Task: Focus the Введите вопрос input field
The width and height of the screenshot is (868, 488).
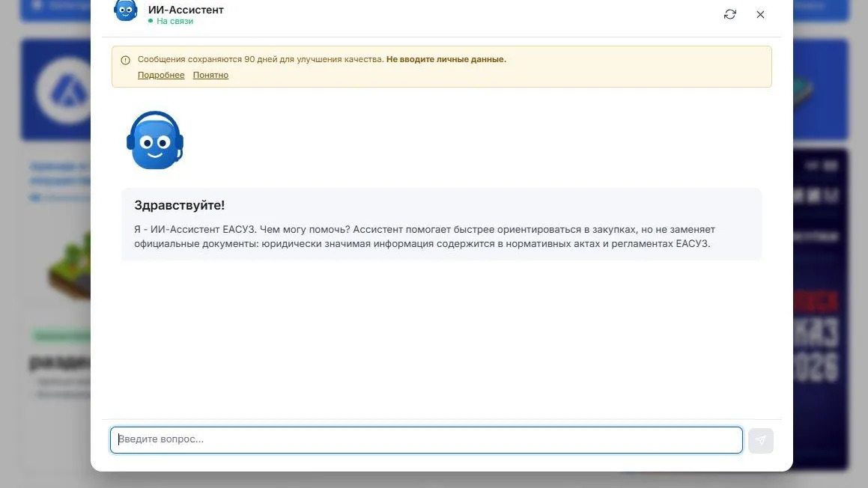Action: click(x=426, y=440)
